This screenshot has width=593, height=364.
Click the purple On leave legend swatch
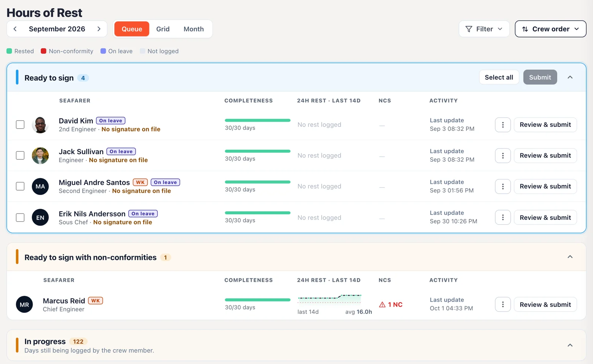click(x=103, y=51)
